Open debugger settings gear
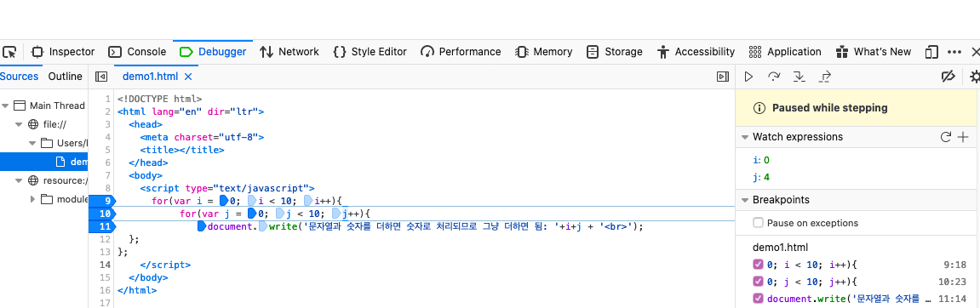 [x=974, y=77]
